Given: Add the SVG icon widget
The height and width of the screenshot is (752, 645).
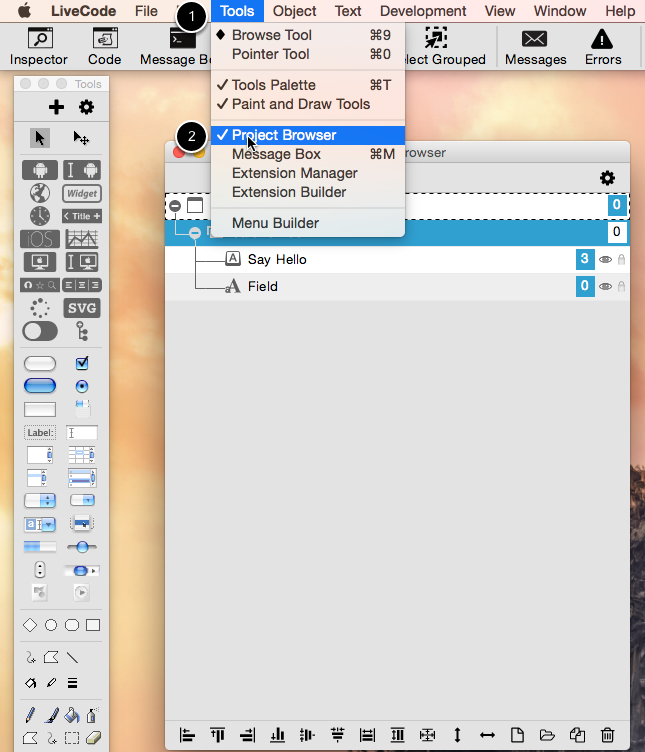Looking at the screenshot, I should [82, 308].
